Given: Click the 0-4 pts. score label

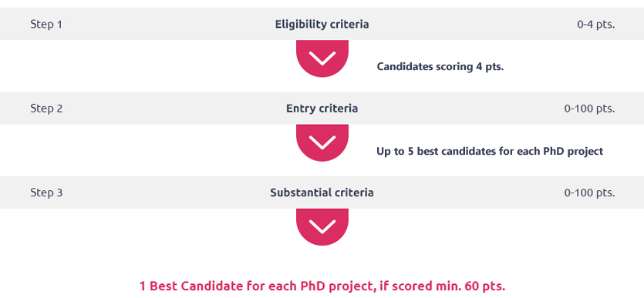Looking at the screenshot, I should point(596,24).
